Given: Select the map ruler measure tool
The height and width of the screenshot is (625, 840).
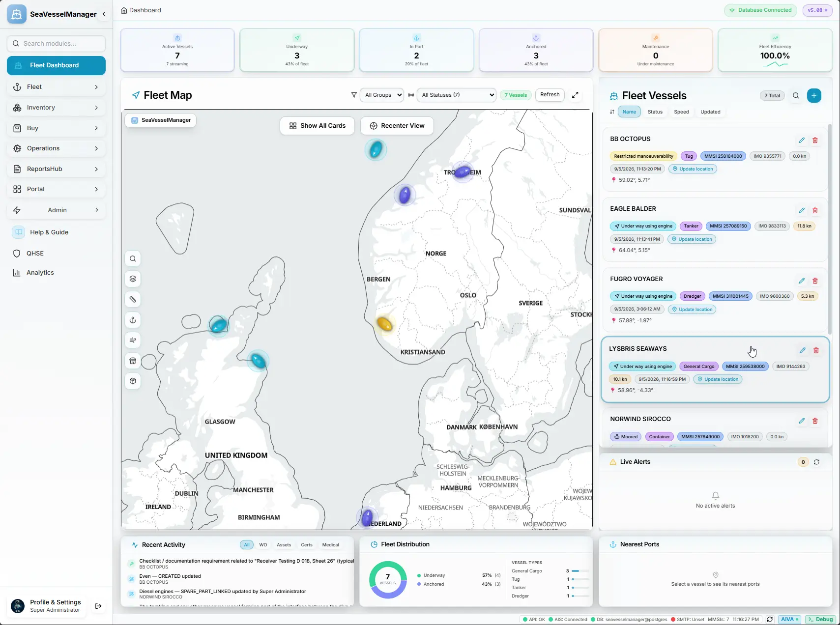Looking at the screenshot, I should tap(133, 299).
